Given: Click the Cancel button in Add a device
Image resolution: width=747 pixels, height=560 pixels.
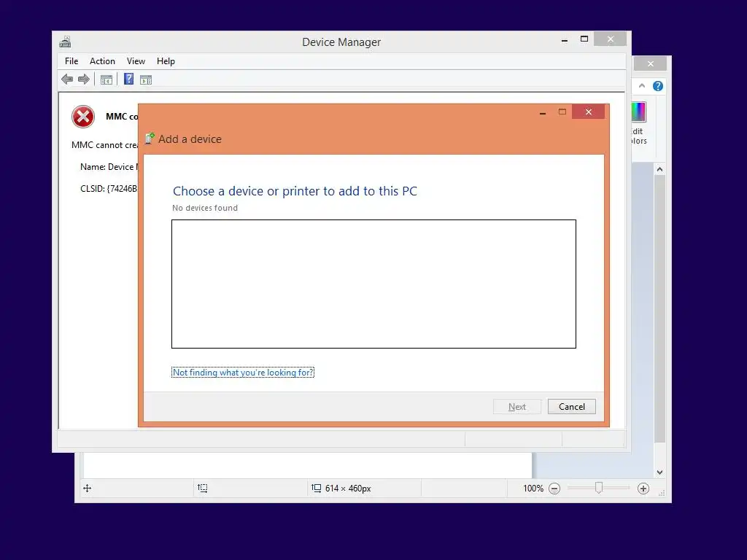Looking at the screenshot, I should click(x=572, y=407).
